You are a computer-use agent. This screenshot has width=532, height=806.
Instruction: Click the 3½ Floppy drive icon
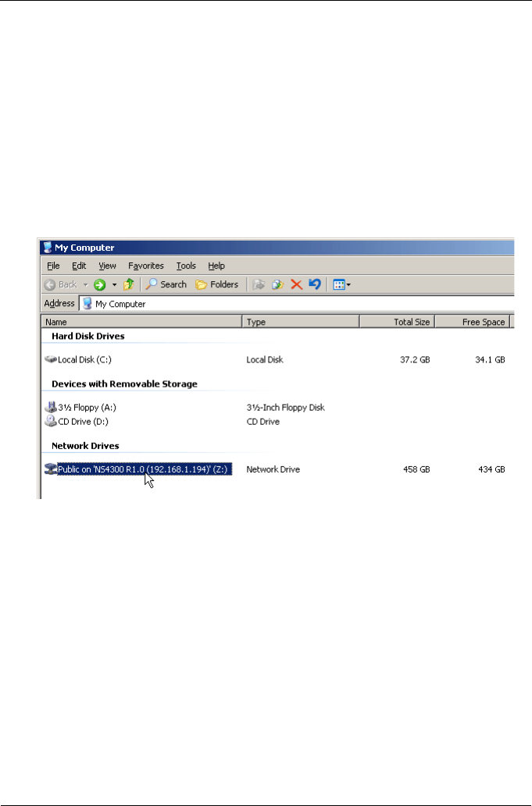click(50, 408)
